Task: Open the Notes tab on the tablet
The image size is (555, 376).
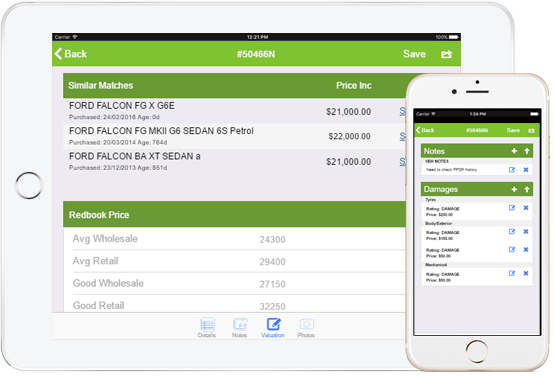Action: coord(240,328)
